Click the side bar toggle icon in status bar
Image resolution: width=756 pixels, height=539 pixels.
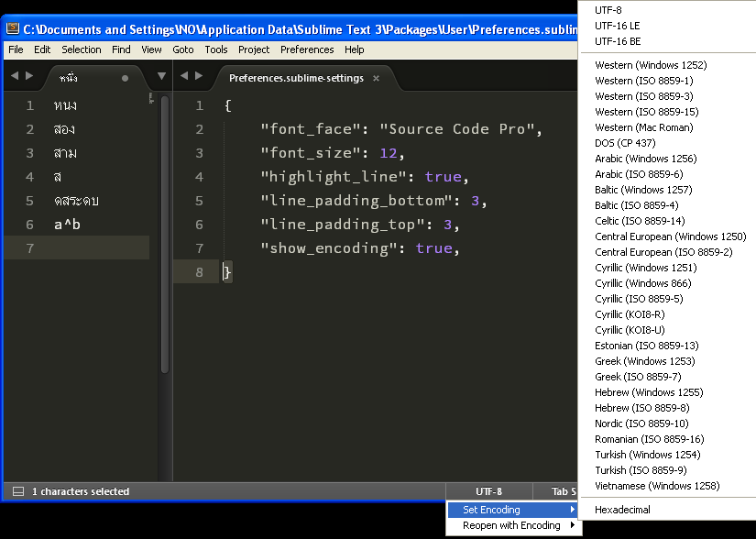18,492
